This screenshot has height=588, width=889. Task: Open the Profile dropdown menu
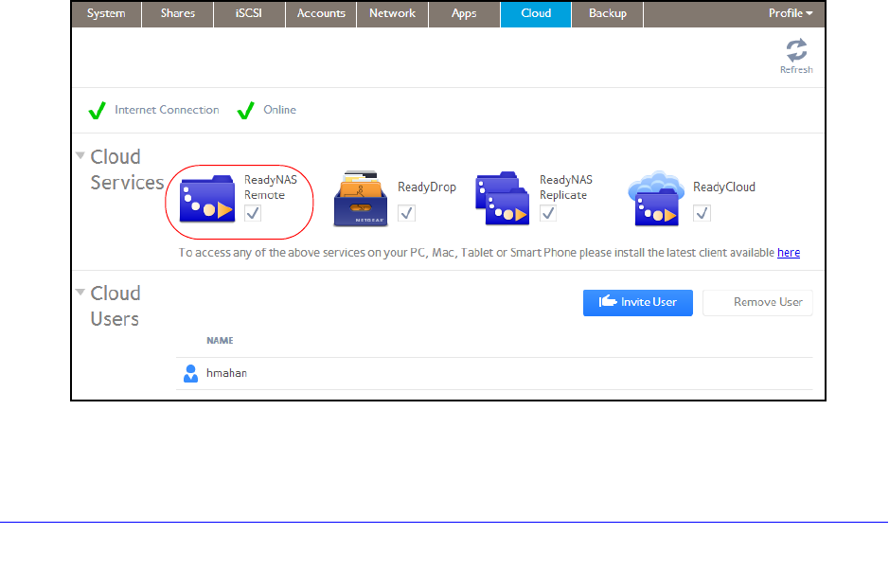(791, 13)
